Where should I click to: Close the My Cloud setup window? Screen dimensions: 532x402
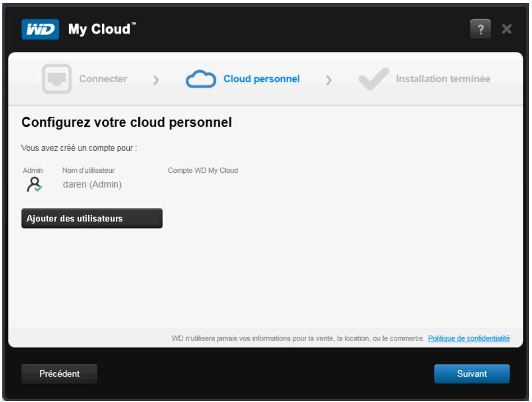click(x=507, y=29)
